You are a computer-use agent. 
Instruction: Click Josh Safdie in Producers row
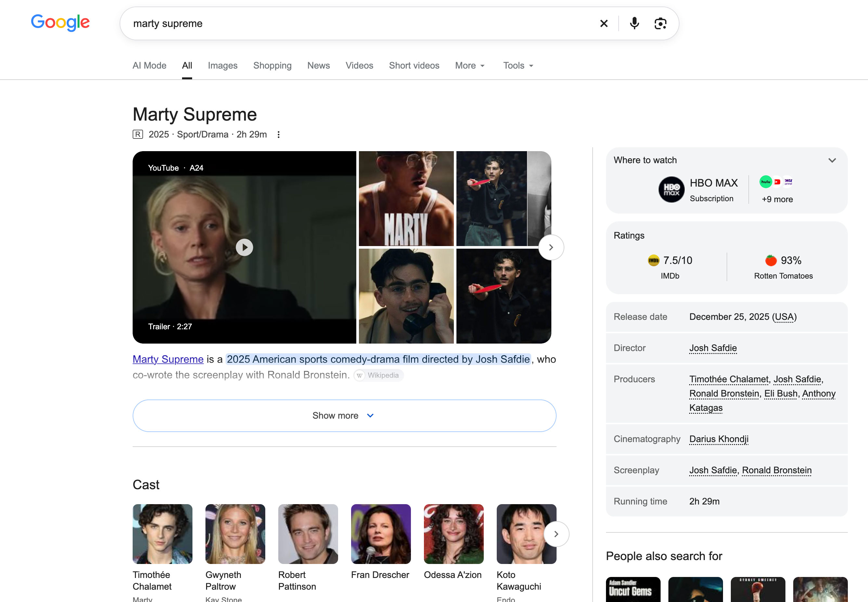pos(797,379)
